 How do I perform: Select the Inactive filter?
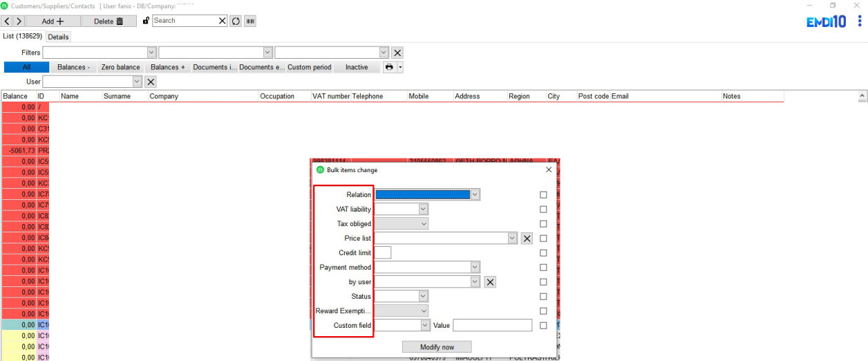[357, 67]
